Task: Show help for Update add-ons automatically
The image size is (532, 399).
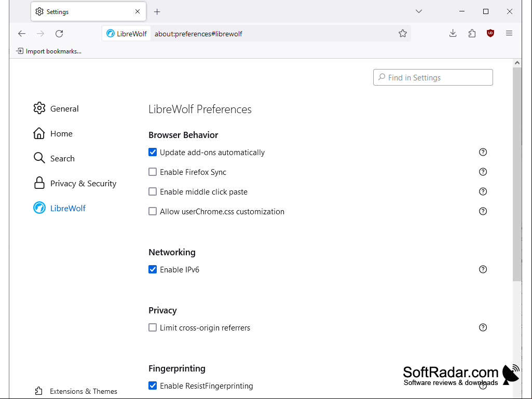Action: pos(483,152)
